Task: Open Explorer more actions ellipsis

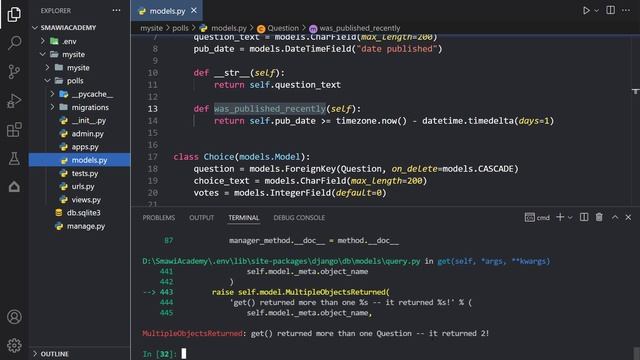Action: click(x=116, y=11)
